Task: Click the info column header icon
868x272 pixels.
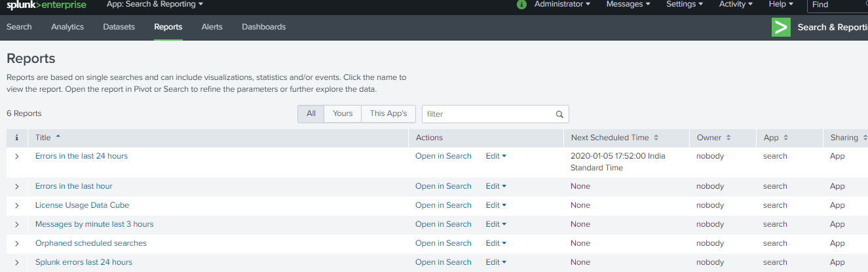Action: tap(16, 138)
